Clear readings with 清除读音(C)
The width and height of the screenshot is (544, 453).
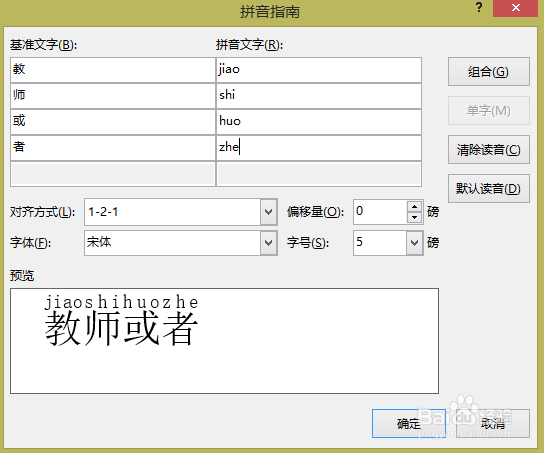point(488,149)
